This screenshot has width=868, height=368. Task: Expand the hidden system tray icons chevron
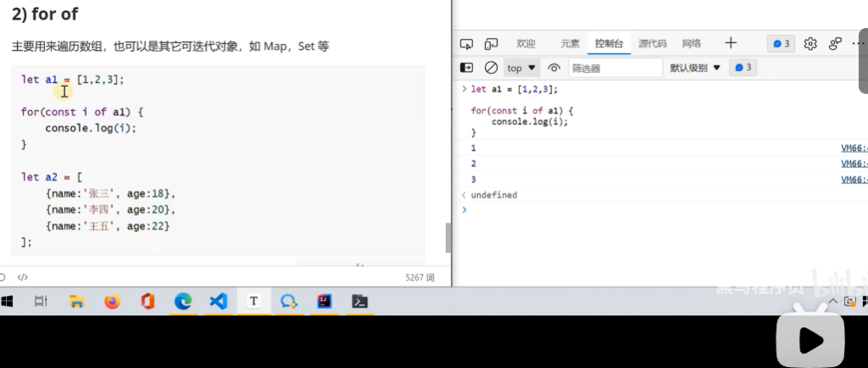pos(832,301)
